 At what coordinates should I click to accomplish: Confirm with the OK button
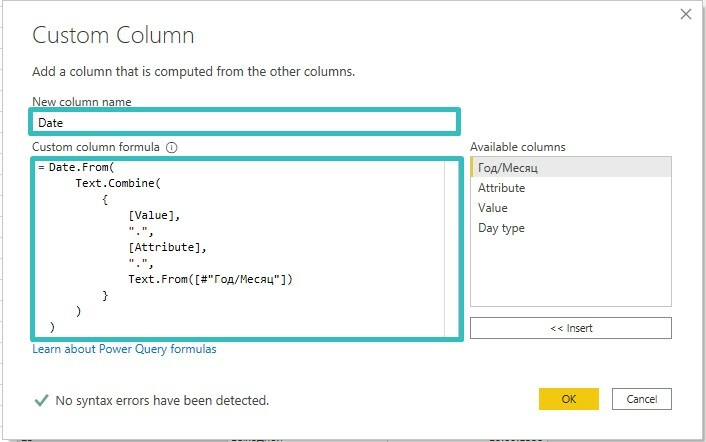[x=569, y=399]
